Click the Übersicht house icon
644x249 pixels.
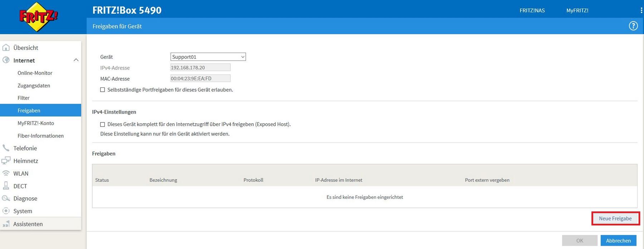pos(6,47)
